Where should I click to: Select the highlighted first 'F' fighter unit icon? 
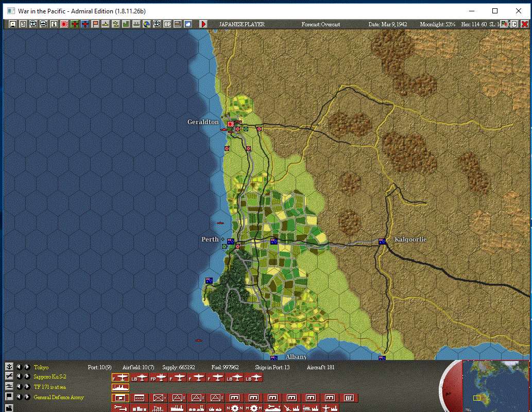pos(120,377)
